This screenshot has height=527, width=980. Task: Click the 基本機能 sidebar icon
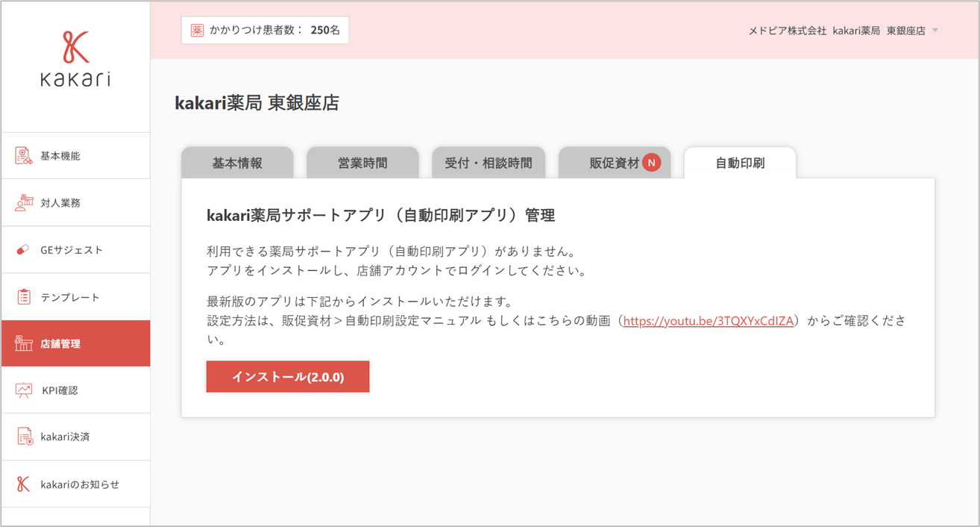pyautogui.click(x=24, y=155)
